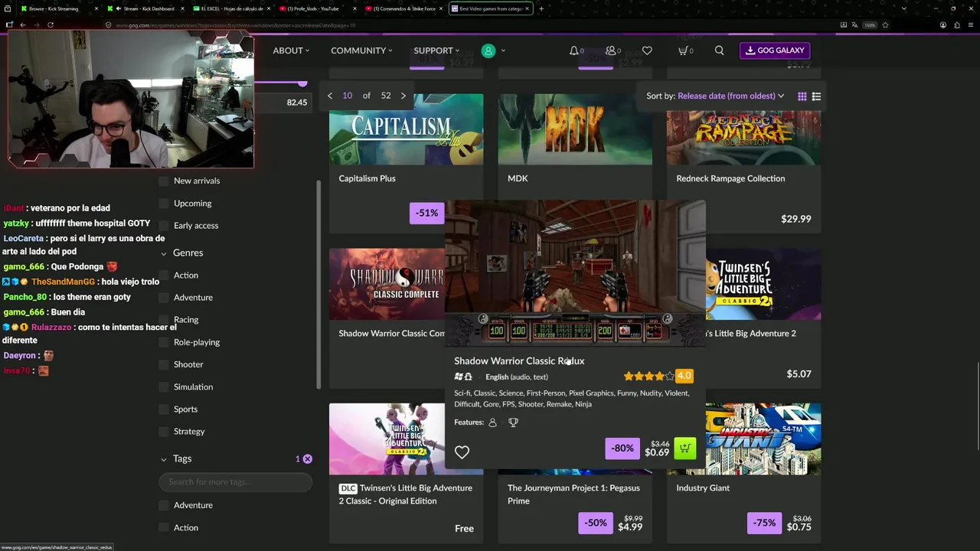This screenshot has width=980, height=551.
Task: Check the Early access filter
Action: point(163,226)
